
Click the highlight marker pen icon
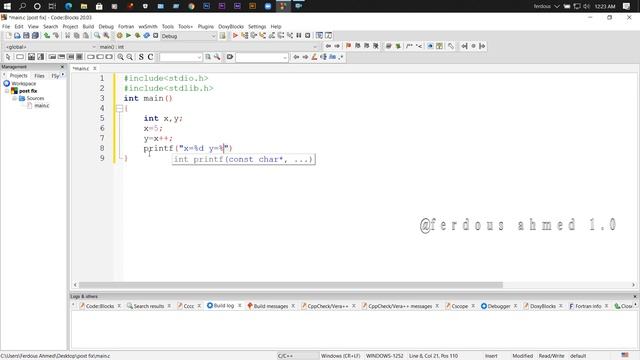pos(314,57)
